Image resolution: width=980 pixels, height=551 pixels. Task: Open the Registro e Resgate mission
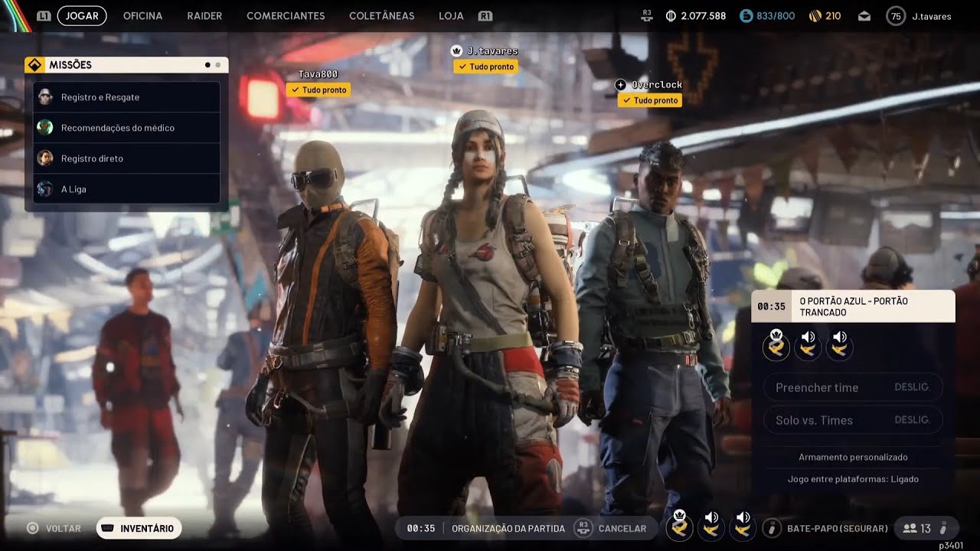[x=126, y=97]
